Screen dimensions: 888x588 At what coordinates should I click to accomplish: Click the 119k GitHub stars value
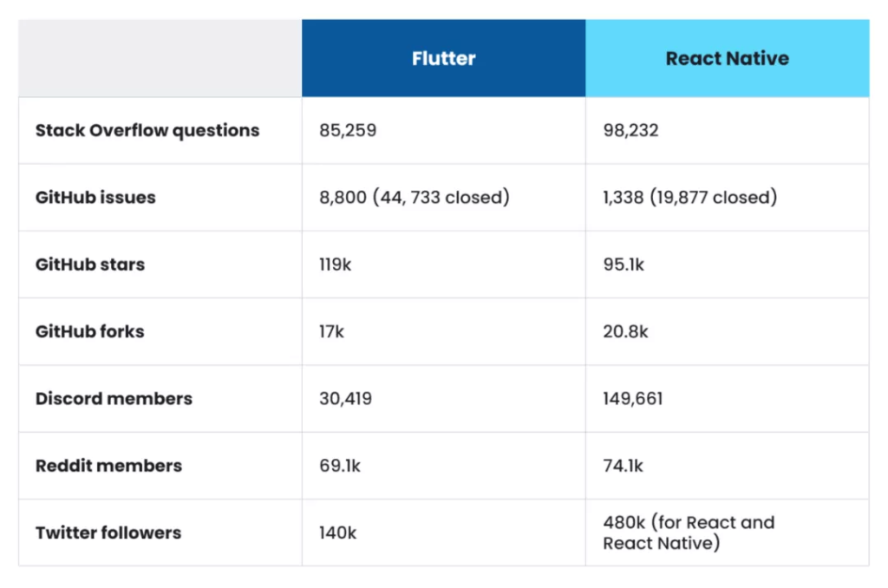click(336, 265)
